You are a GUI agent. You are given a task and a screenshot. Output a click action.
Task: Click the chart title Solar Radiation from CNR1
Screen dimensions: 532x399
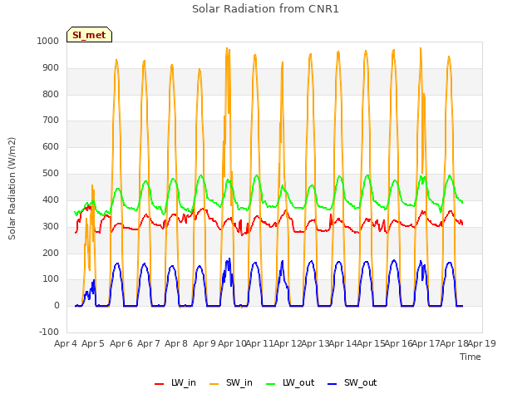point(265,9)
